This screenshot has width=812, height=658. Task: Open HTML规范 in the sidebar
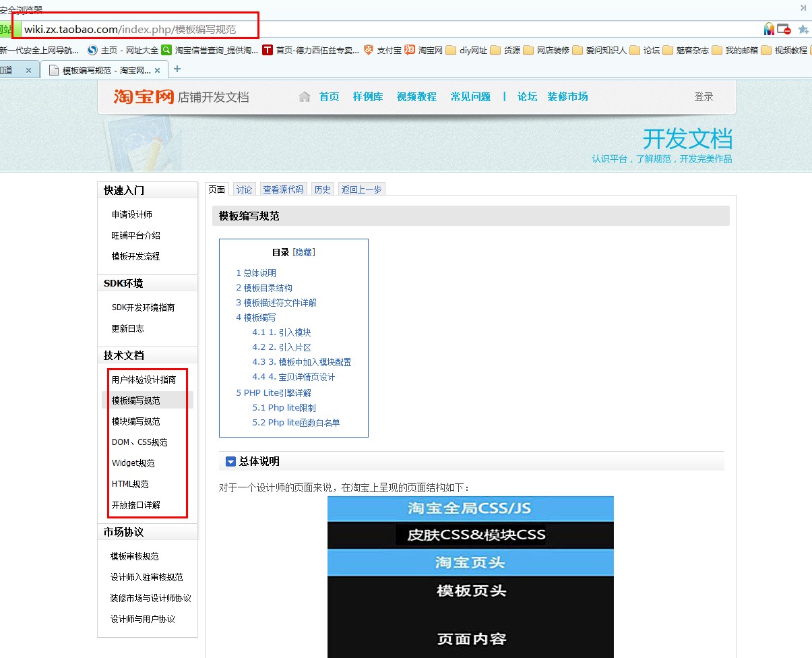(131, 484)
